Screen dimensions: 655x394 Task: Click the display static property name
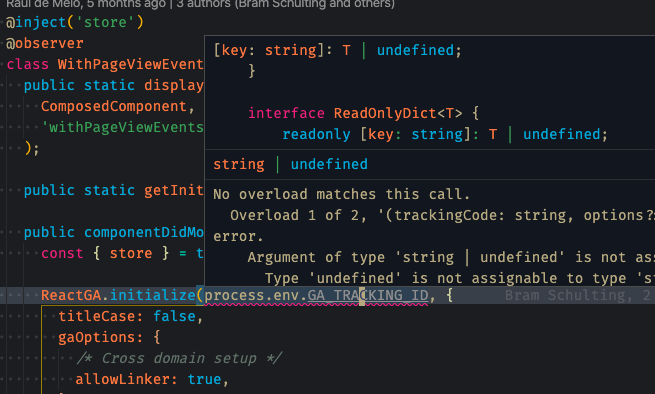point(174,85)
